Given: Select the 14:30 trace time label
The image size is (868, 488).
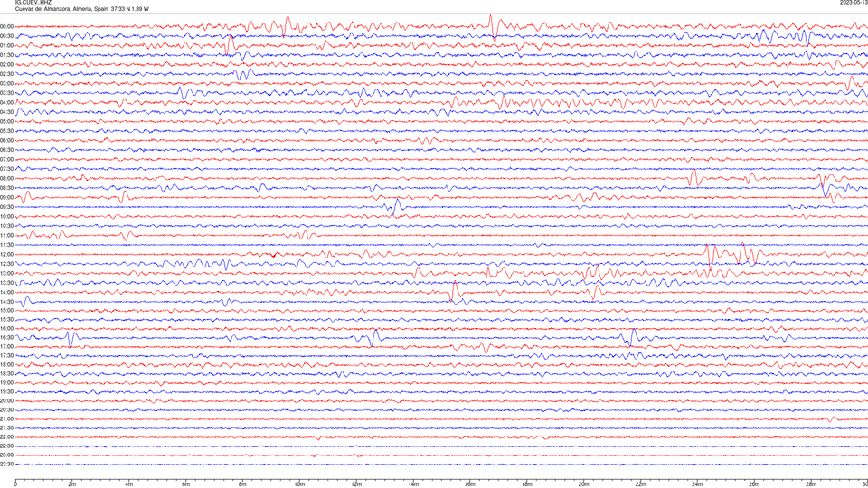Looking at the screenshot, I should [6, 302].
